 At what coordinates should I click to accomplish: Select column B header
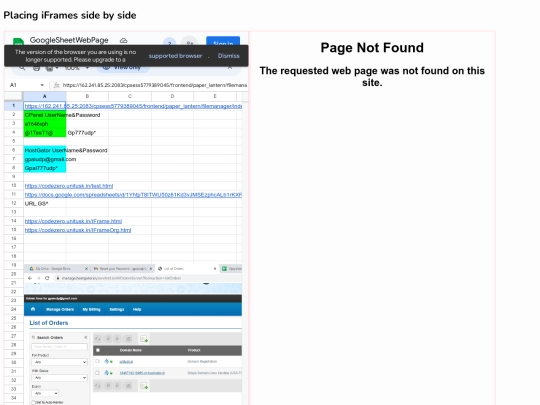point(87,96)
